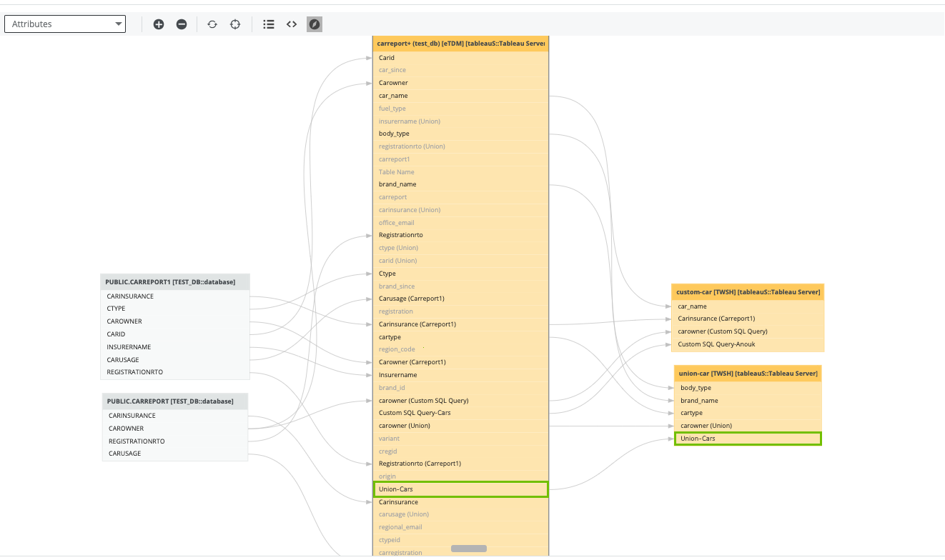Select the carreport+ (test_db) header

click(461, 44)
